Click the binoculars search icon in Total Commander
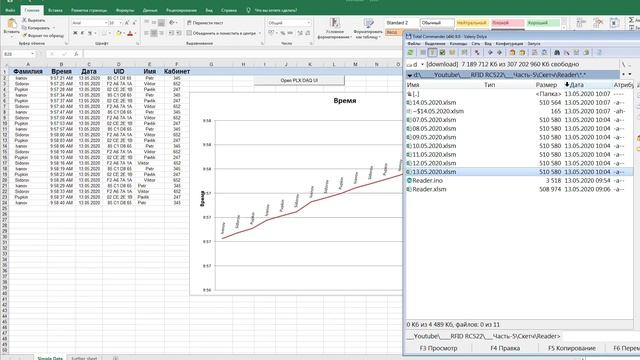Viewport: 640px width, 360px height. 557,52
